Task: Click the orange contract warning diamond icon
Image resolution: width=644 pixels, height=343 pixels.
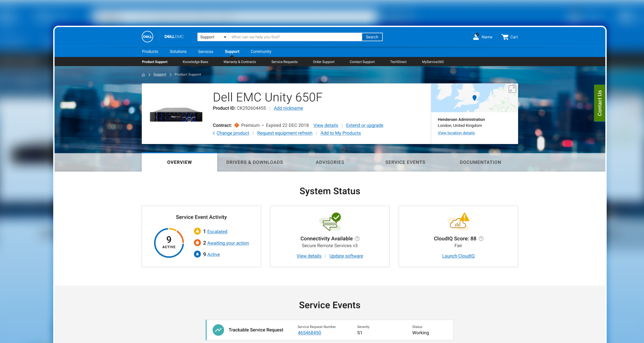Action: point(237,125)
